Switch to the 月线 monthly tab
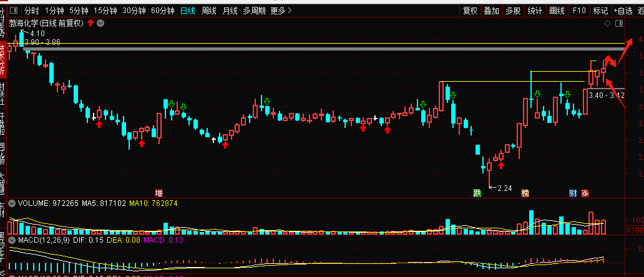The width and height of the screenshot is (644, 277). click(x=230, y=11)
